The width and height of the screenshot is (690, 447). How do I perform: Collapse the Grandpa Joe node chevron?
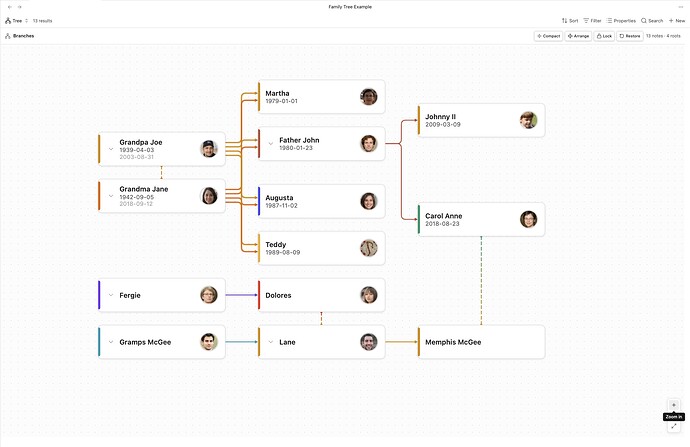click(110, 148)
